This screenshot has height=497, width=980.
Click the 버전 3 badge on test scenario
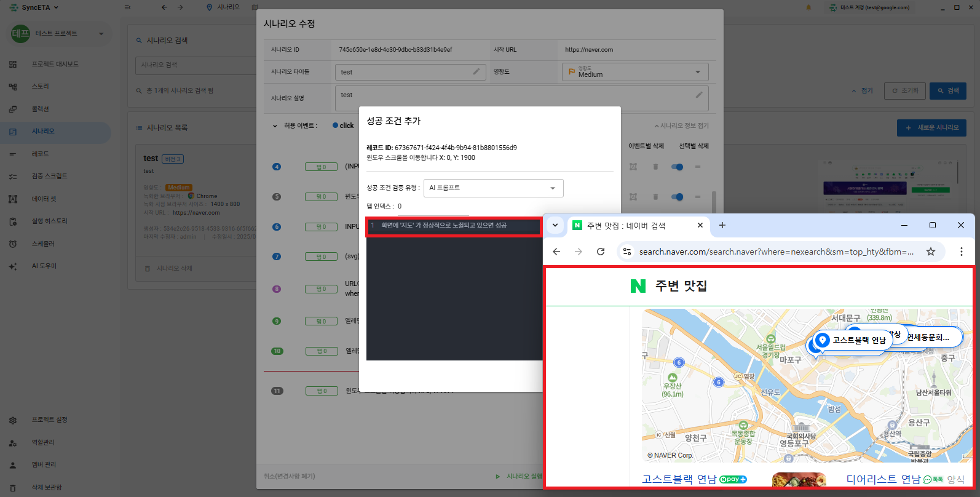(x=173, y=159)
